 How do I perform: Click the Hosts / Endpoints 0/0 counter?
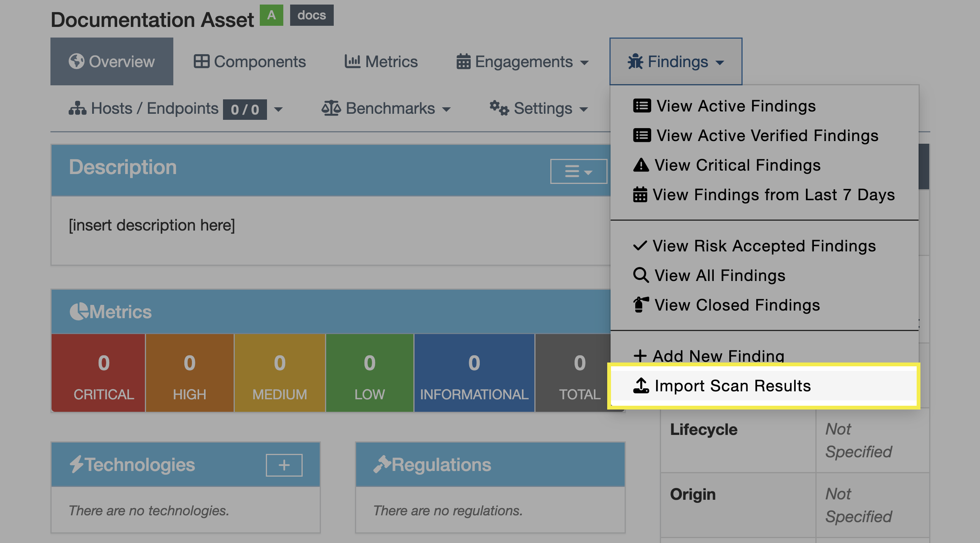[245, 110]
